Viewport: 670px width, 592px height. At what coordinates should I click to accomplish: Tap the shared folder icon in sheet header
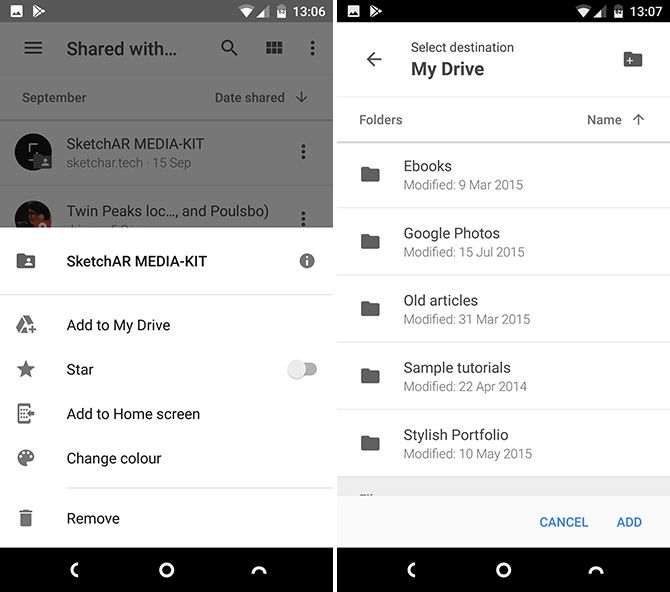(x=26, y=261)
